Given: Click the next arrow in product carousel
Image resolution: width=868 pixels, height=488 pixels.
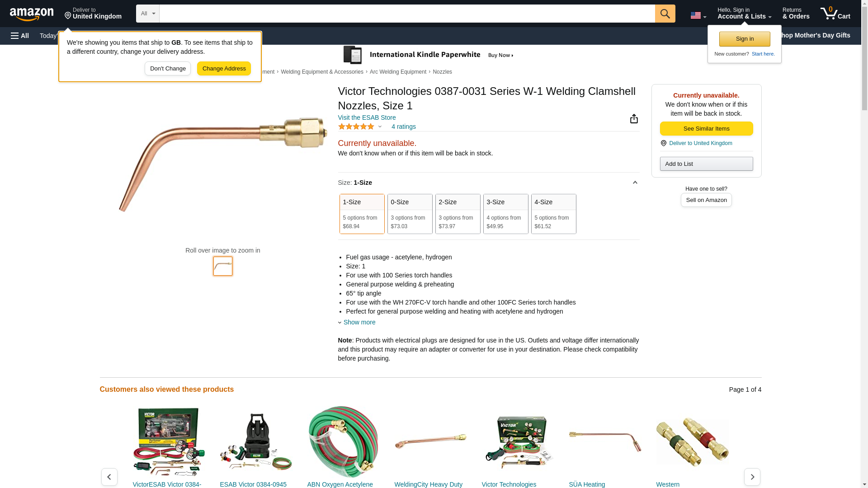Looking at the screenshot, I should [x=752, y=477].
